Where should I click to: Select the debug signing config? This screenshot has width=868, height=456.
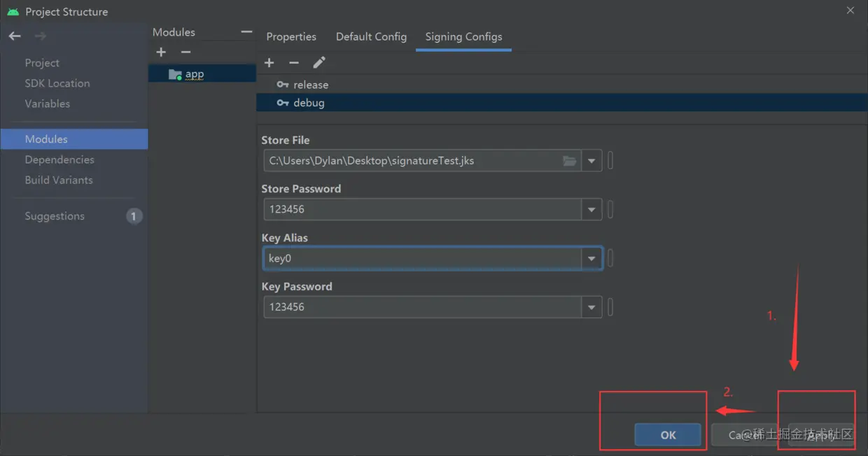tap(562, 103)
